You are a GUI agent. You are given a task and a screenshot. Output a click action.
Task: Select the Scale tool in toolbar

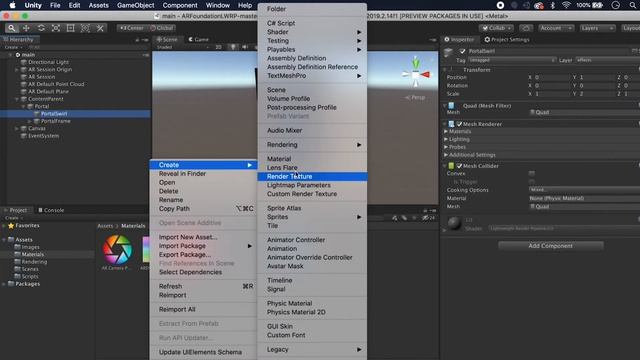[x=56, y=28]
